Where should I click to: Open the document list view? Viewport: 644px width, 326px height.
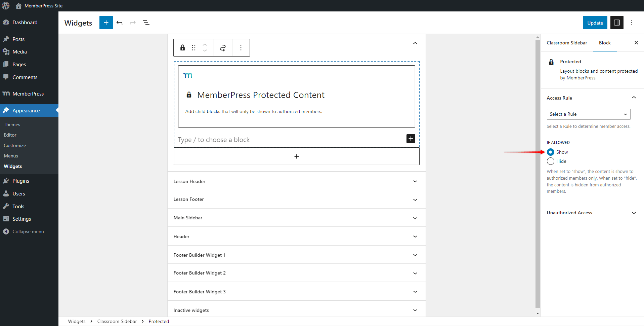pos(146,23)
